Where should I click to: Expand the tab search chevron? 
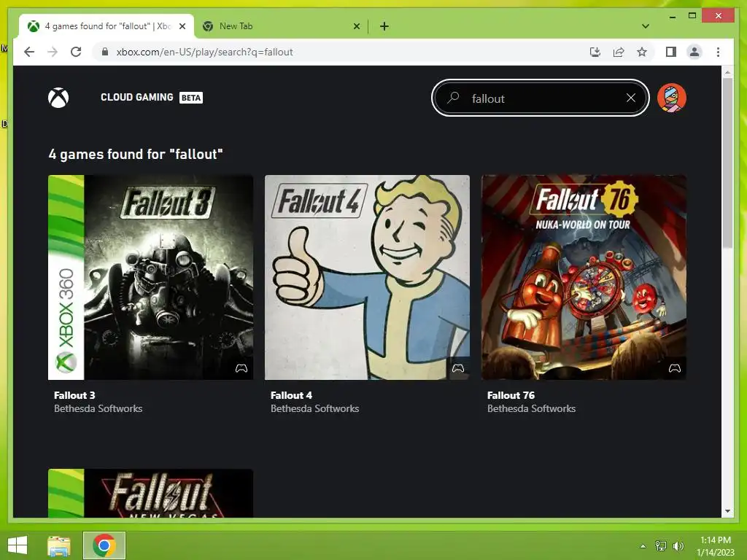coord(646,26)
